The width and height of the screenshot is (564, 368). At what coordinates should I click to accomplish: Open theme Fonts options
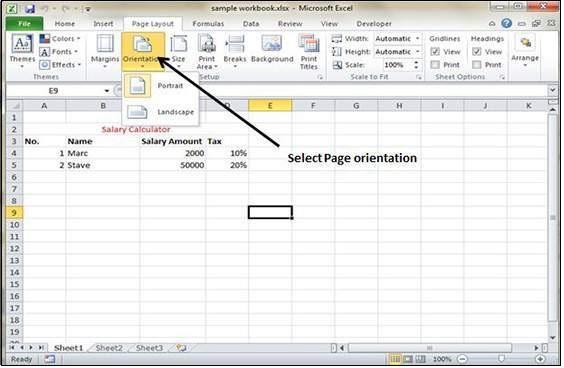point(59,52)
